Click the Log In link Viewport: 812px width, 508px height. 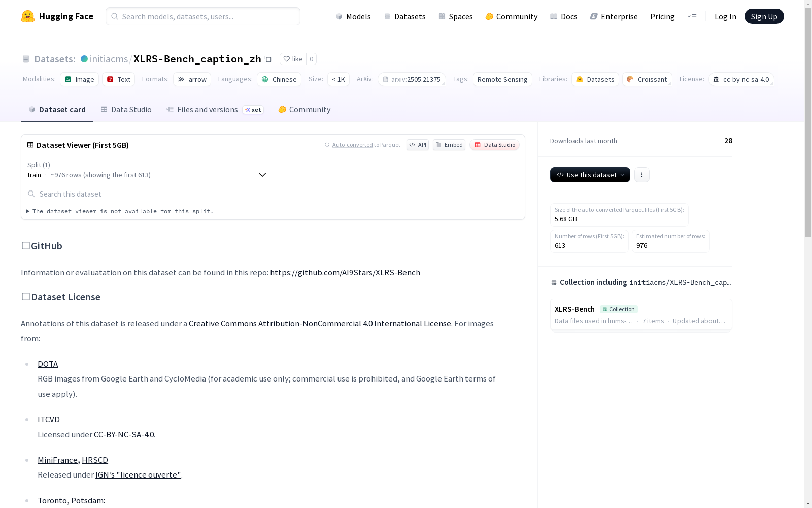point(725,16)
